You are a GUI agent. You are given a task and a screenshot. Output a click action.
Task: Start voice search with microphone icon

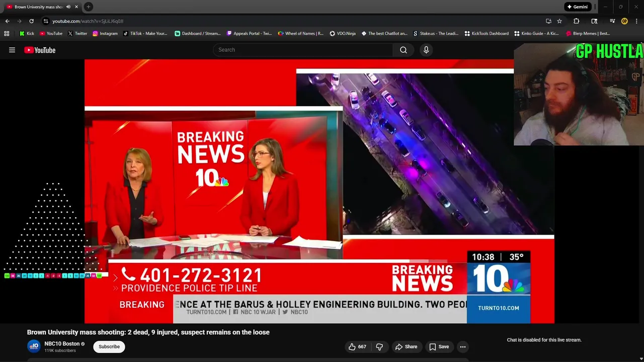(x=426, y=50)
